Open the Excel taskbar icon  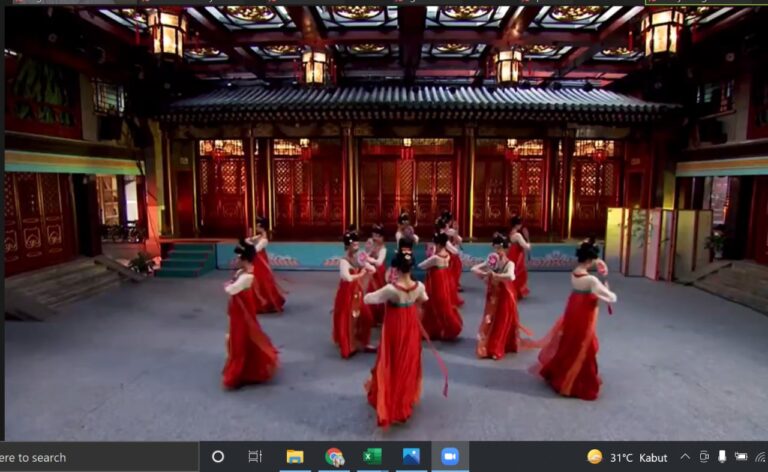pyautogui.click(x=372, y=457)
